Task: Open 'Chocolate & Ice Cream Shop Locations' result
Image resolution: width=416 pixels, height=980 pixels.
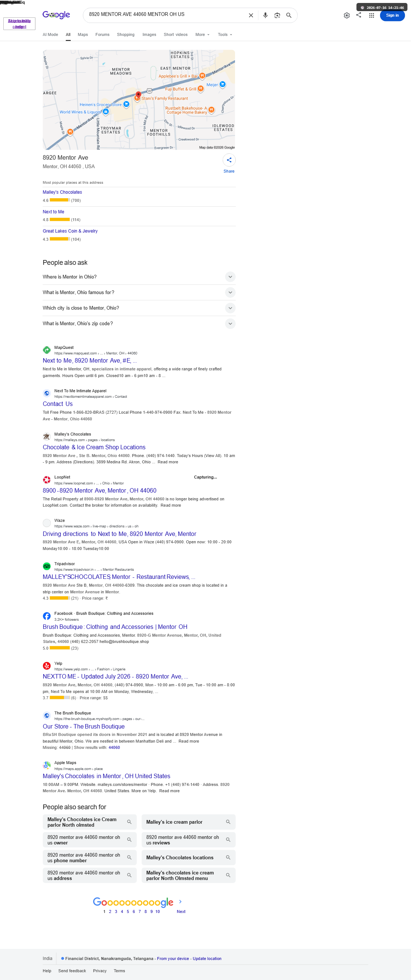Action: click(x=94, y=447)
